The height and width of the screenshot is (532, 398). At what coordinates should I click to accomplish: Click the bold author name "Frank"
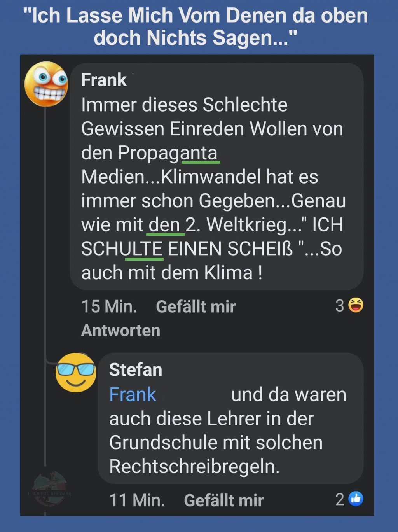click(104, 80)
